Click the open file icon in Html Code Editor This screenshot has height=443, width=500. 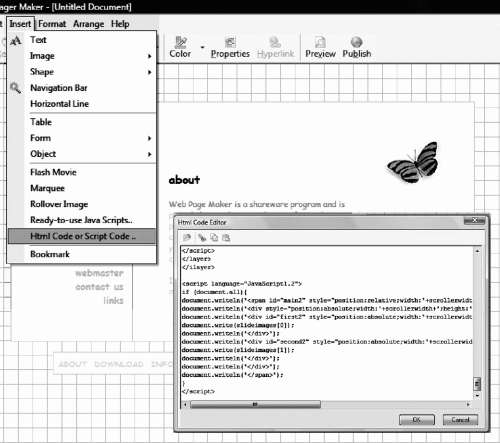pyautogui.click(x=187, y=237)
